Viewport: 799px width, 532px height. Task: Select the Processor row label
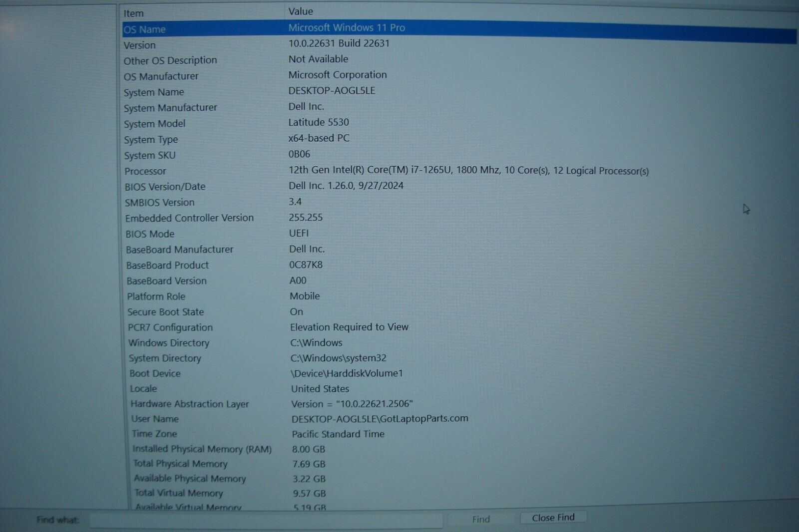click(145, 171)
